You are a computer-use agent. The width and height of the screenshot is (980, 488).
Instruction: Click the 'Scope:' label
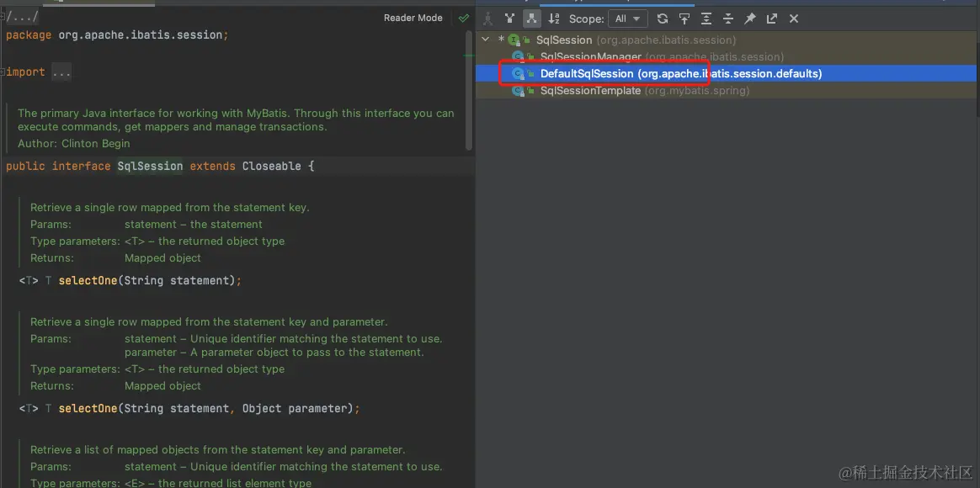[586, 19]
